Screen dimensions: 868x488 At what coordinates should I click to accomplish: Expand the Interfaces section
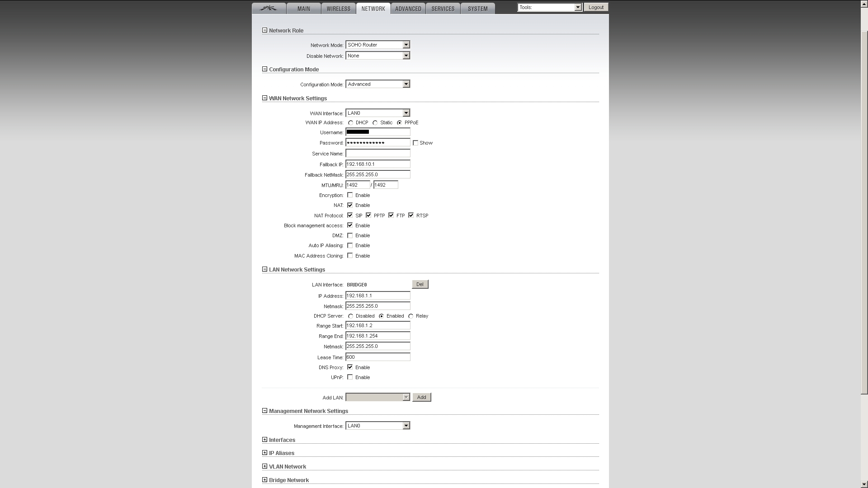pyautogui.click(x=264, y=440)
